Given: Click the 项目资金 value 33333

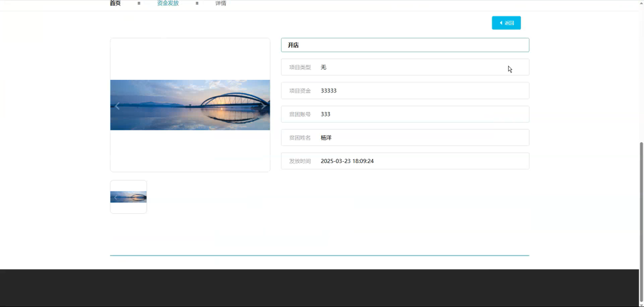Looking at the screenshot, I should (328, 91).
